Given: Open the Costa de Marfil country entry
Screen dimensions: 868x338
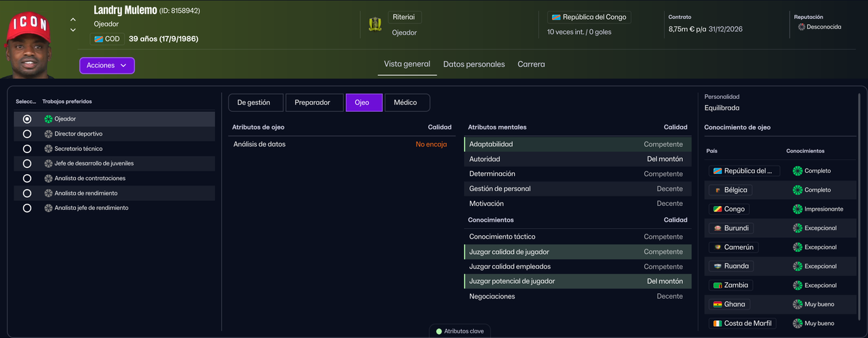Looking at the screenshot, I should point(743,324).
